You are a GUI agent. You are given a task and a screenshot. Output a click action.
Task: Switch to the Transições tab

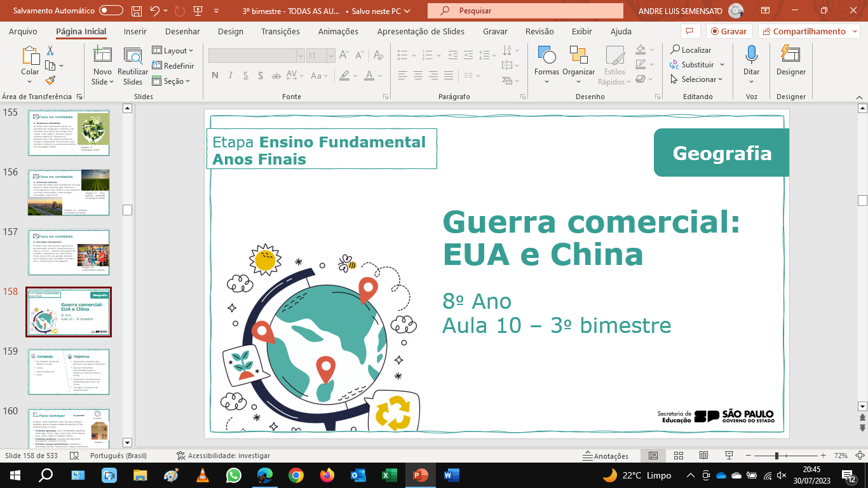point(280,31)
